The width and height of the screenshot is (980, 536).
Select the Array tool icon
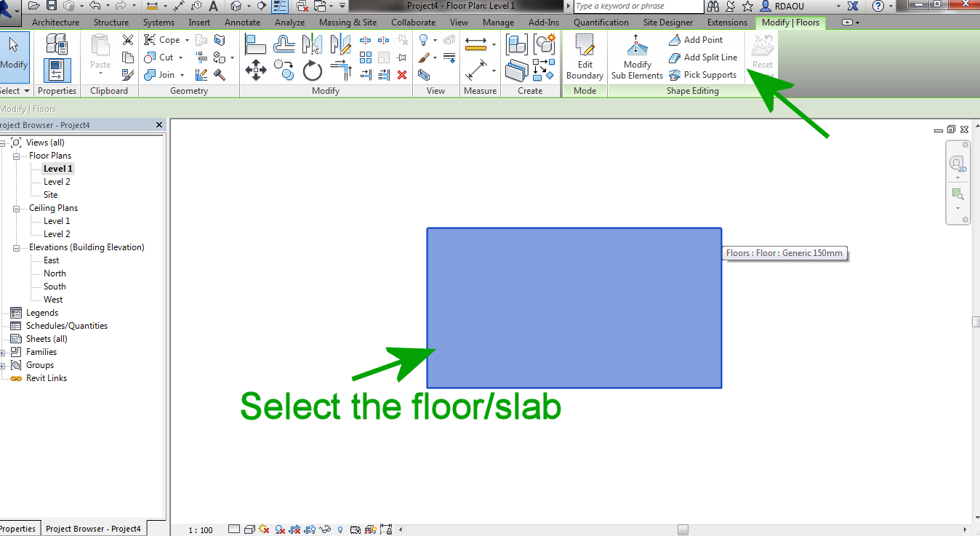(366, 57)
